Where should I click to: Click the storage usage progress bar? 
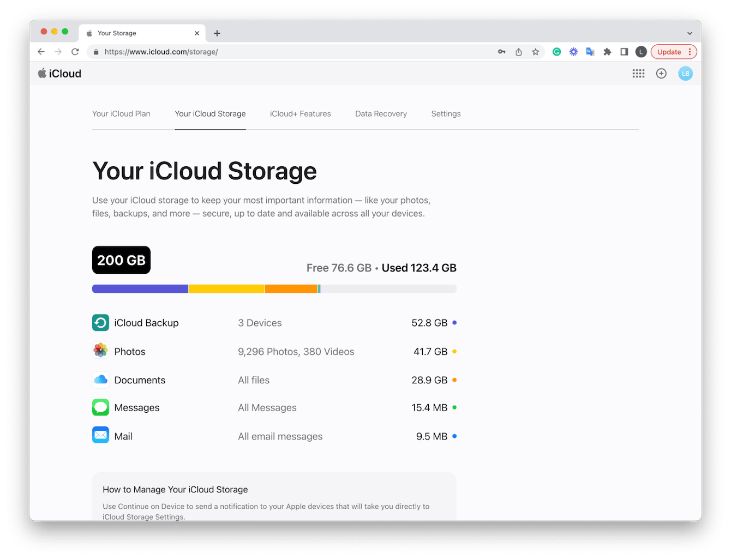click(x=274, y=288)
